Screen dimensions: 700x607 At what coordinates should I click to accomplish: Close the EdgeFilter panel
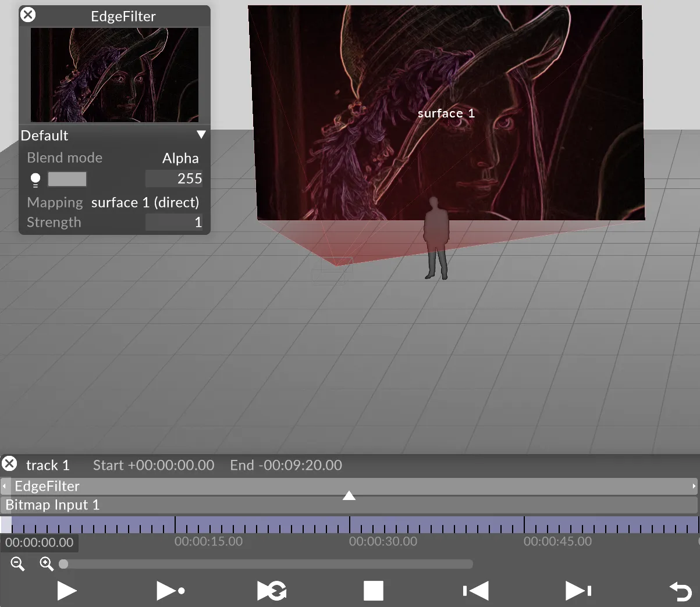[x=28, y=15]
